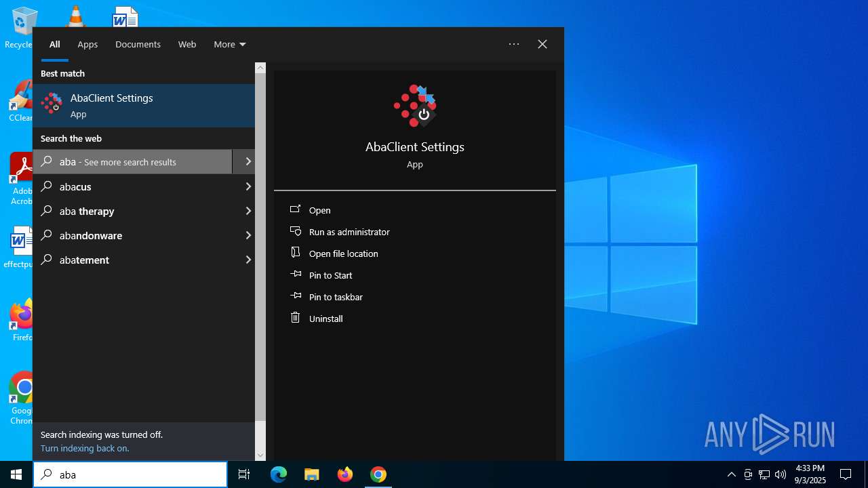The image size is (868, 488).
Task: Open the Windows Start button
Action: 16,474
